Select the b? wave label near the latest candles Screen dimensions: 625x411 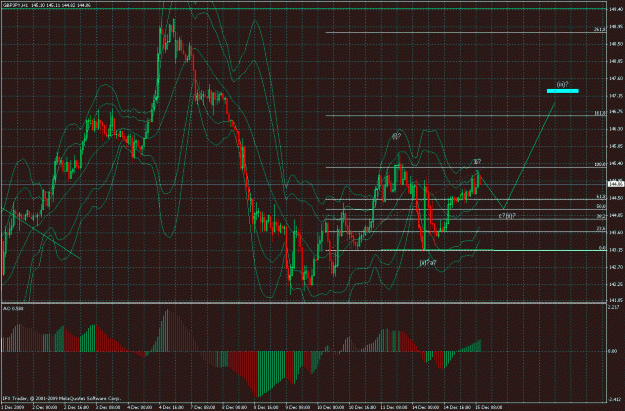477,161
